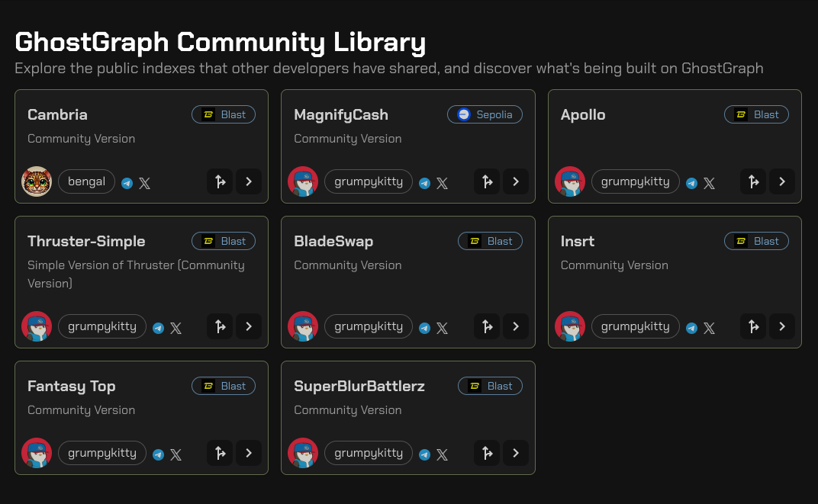
Task: Expand MagnifyCash using its right arrow
Action: coord(515,181)
